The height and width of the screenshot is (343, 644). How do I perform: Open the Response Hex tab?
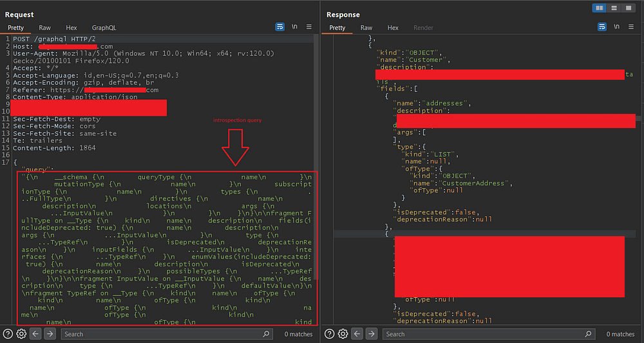click(393, 28)
